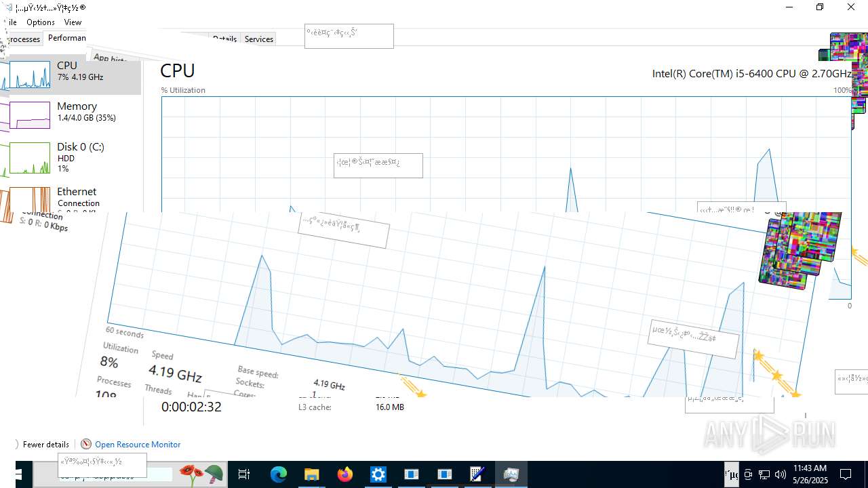The height and width of the screenshot is (488, 868).
Task: Select the CPU performance graph thumbnail
Action: (29, 75)
